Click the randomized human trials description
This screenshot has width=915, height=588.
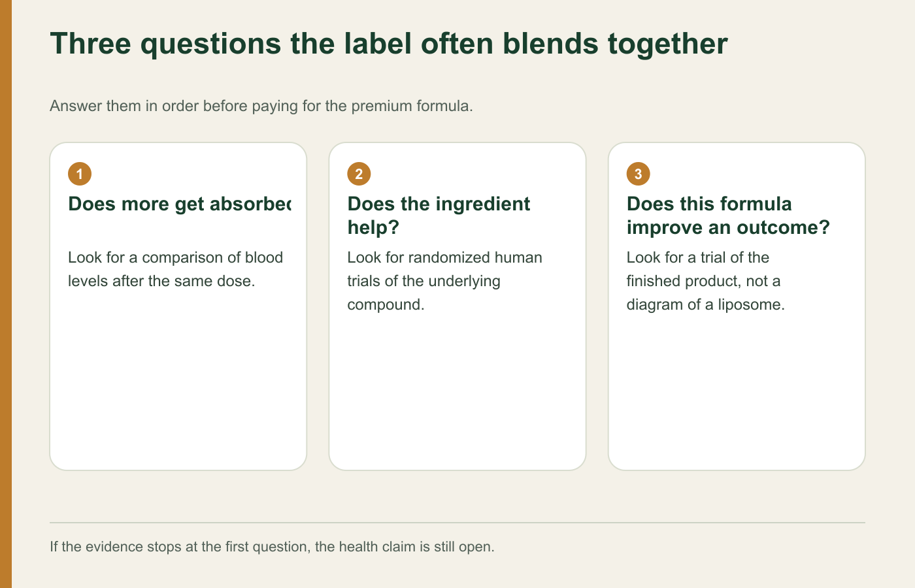[444, 281]
